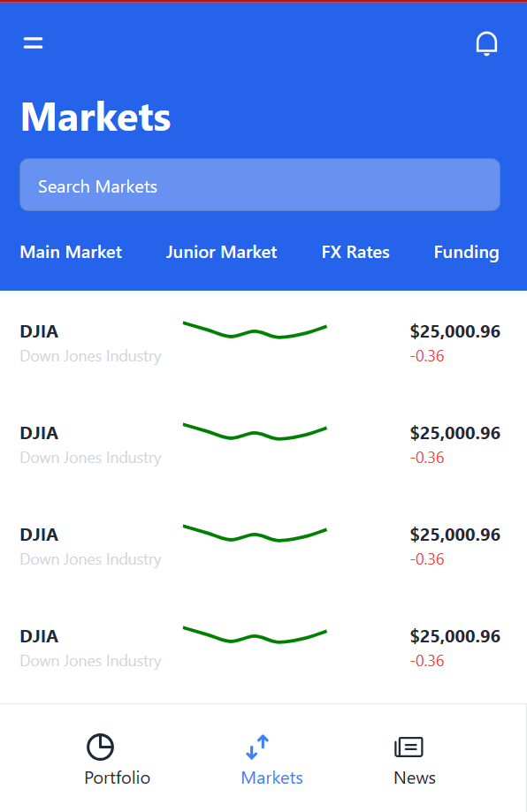Click the Search Markets input field
Screen dimensions: 527x812
coord(259,185)
